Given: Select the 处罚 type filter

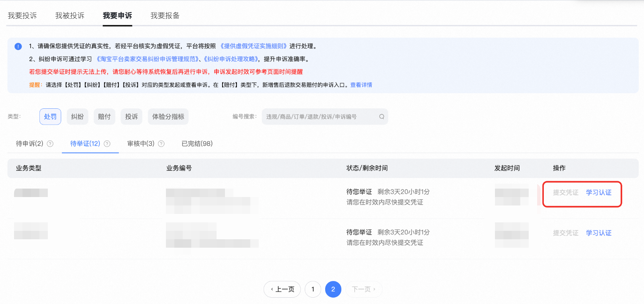Looking at the screenshot, I should point(50,116).
